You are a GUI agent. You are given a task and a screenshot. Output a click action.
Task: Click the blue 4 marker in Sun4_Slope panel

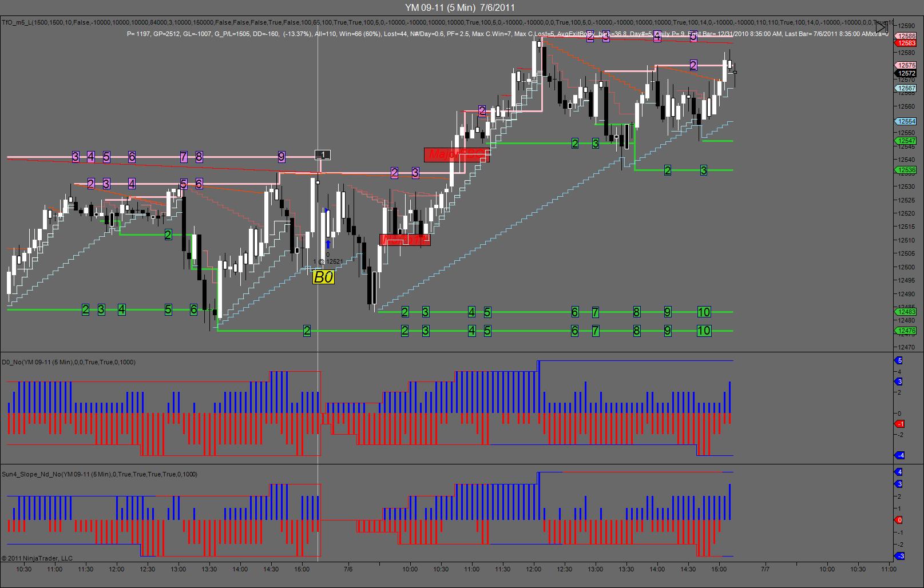pyautogui.click(x=899, y=472)
